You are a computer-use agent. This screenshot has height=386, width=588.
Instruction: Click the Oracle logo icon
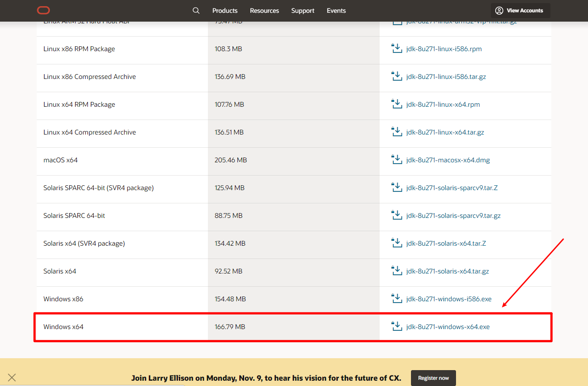[x=43, y=10]
